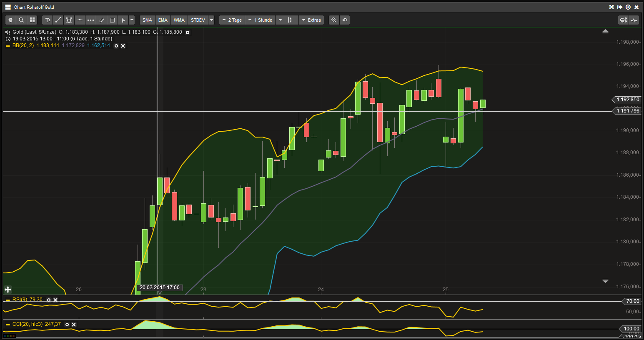Select the text annotation T+ tool

[47, 20]
